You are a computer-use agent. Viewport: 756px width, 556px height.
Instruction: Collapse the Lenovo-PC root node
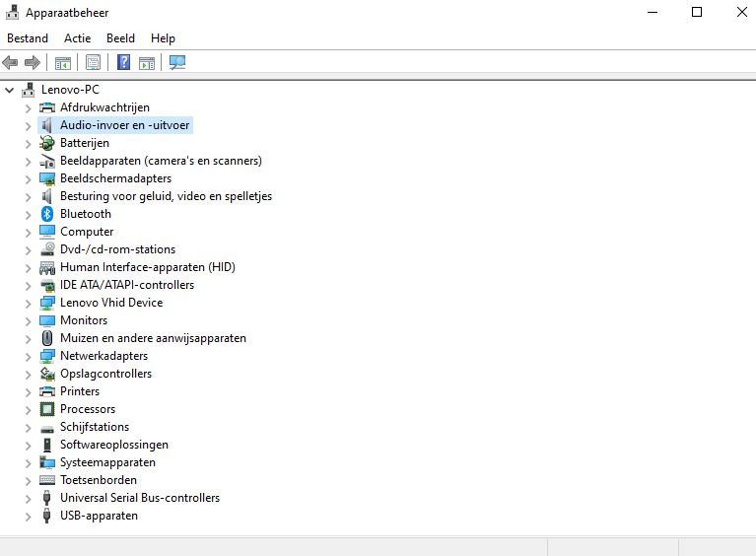[x=10, y=90]
